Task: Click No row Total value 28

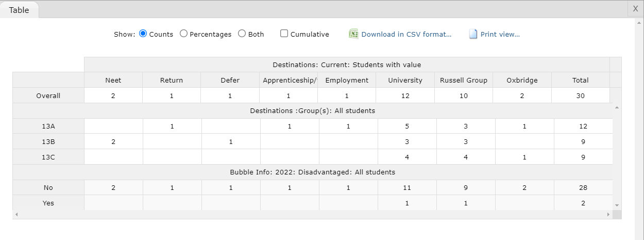Action: click(583, 187)
